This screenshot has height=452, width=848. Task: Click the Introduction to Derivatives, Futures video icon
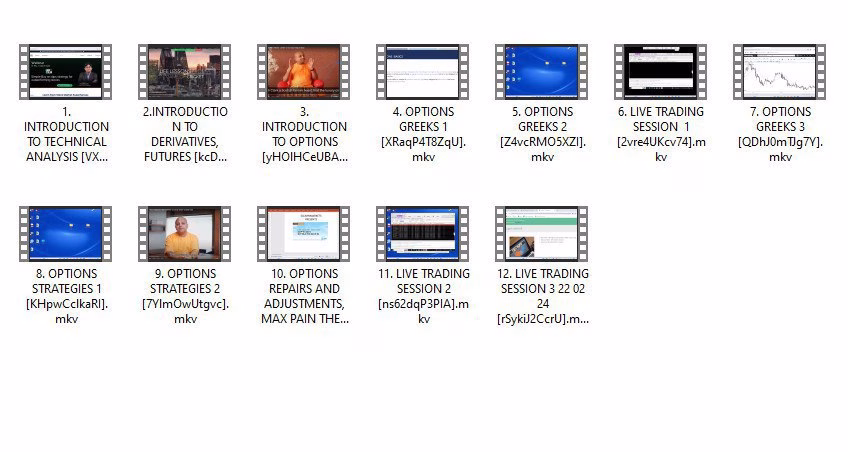click(184, 71)
